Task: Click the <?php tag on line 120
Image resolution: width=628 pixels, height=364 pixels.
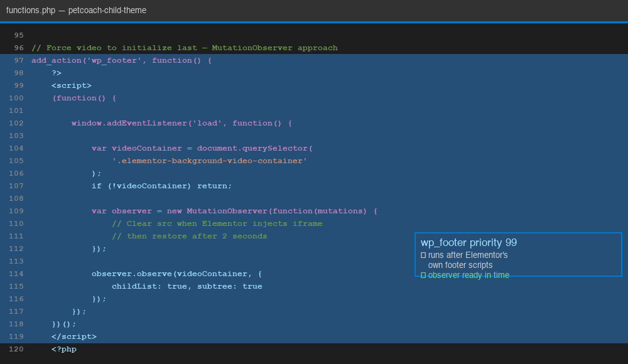Action: click(63, 349)
